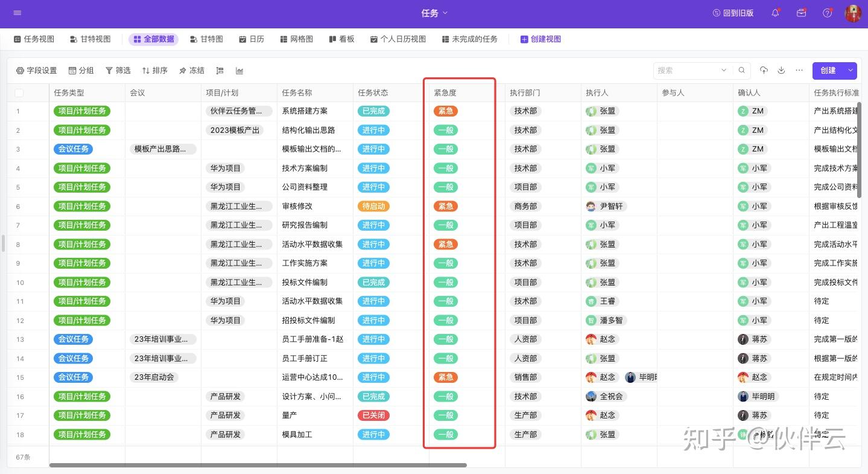The height and width of the screenshot is (474, 868).
Task: Open the more options ellipsis
Action: [x=799, y=71]
